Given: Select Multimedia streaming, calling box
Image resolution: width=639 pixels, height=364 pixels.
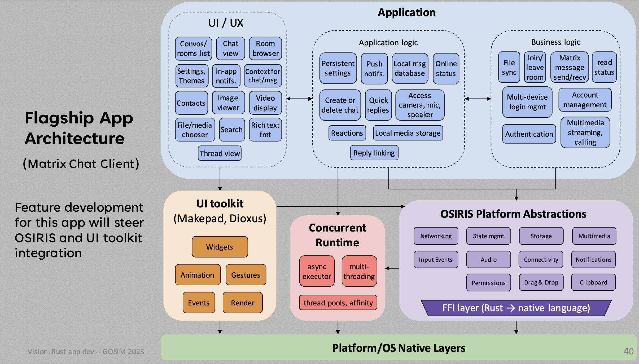Looking at the screenshot, I should 585,132.
